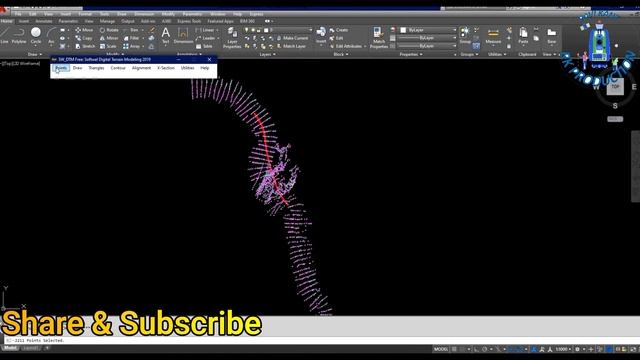Open Contour menu in SW_DTM window
This screenshot has width=640, height=360.
118,68
